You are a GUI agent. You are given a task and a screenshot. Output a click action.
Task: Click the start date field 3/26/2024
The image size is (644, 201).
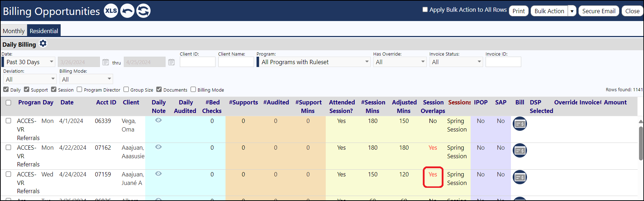tap(79, 62)
